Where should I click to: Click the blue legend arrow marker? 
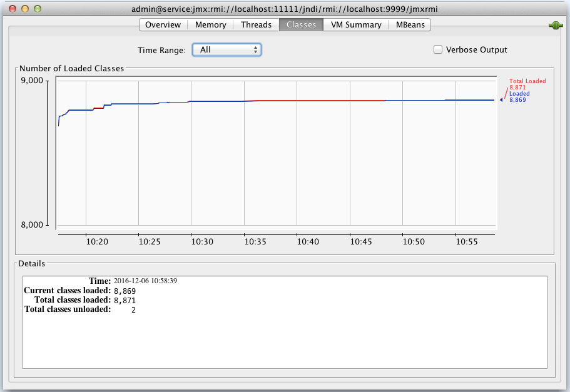click(x=501, y=99)
